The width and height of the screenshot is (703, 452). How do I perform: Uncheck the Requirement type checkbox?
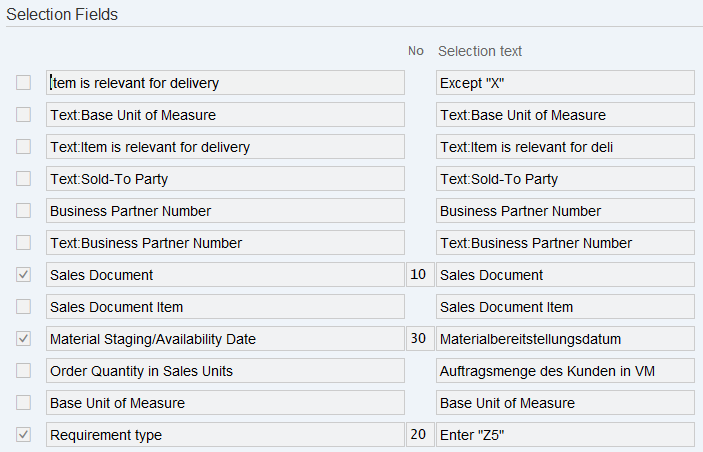click(x=24, y=435)
